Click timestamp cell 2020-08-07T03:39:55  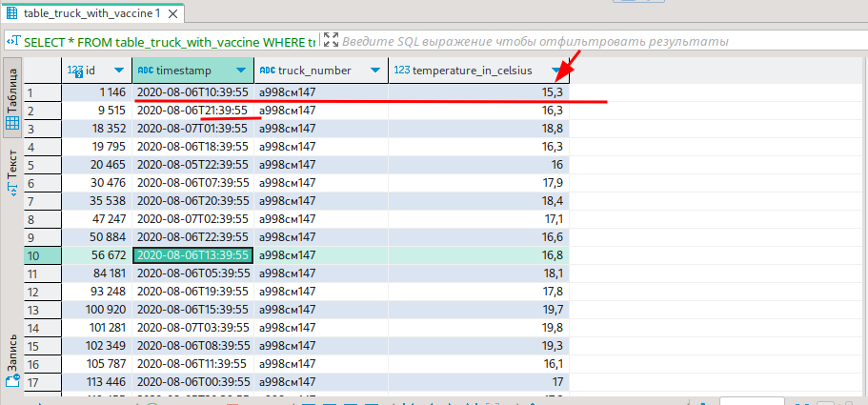click(193, 328)
